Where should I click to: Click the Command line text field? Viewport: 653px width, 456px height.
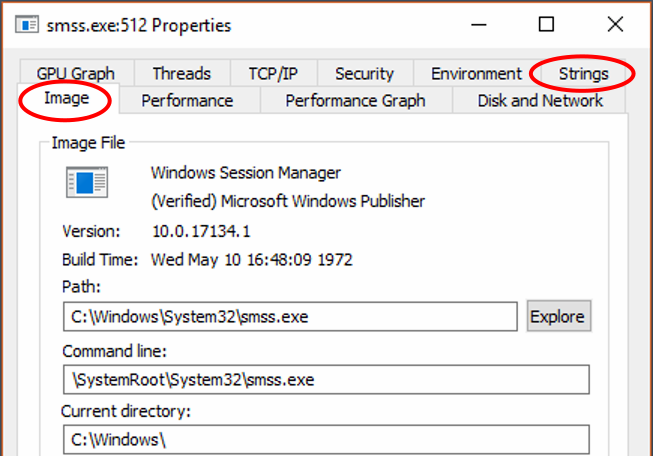pyautogui.click(x=325, y=380)
